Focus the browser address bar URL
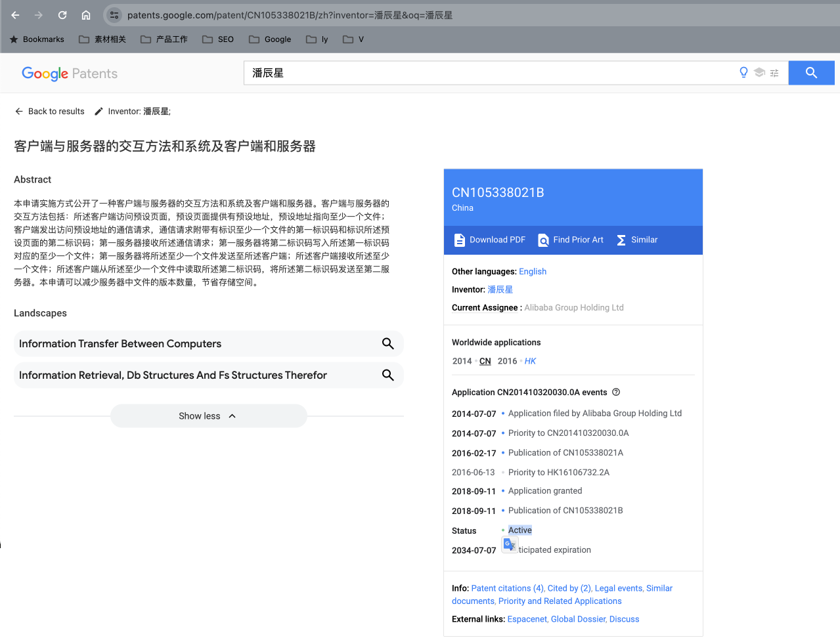This screenshot has height=644, width=840. 290,15
